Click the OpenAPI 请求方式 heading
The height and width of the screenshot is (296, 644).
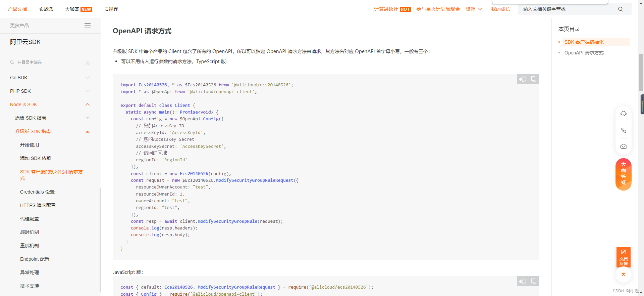pyautogui.click(x=142, y=31)
